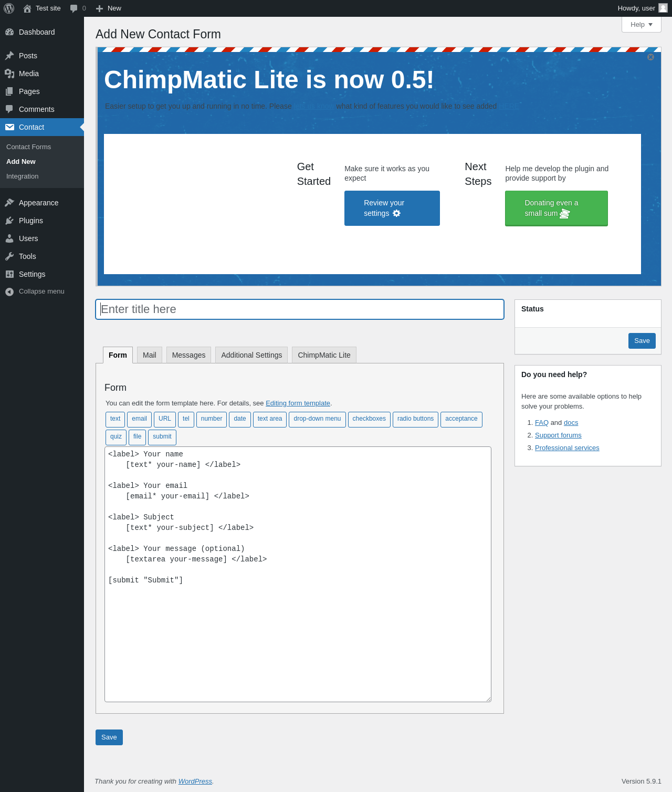The width and height of the screenshot is (672, 792).
Task: Click the Comments sidebar icon
Action: click(x=9, y=109)
